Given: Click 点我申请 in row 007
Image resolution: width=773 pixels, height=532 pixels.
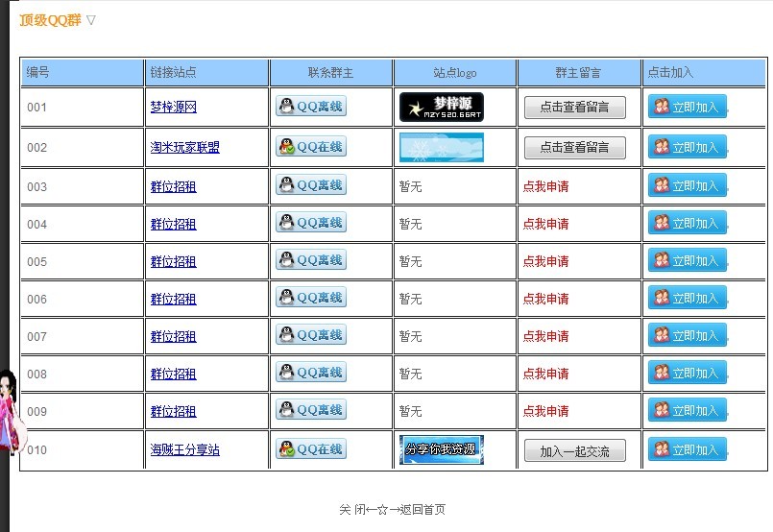Looking at the screenshot, I should pyautogui.click(x=545, y=336).
